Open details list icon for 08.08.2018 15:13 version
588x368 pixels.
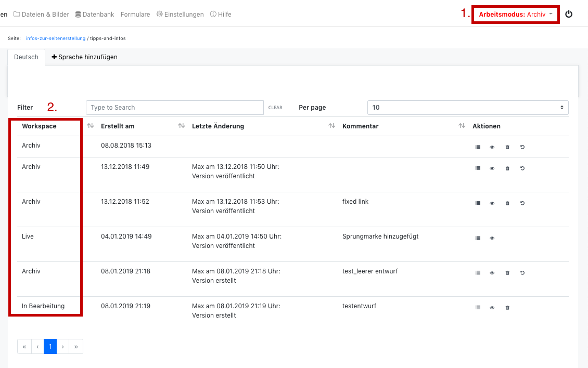478,147
